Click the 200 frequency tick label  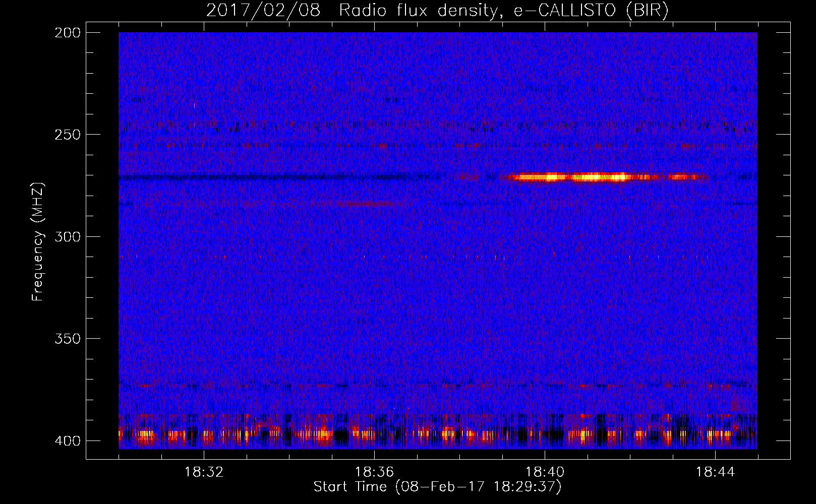tap(67, 33)
